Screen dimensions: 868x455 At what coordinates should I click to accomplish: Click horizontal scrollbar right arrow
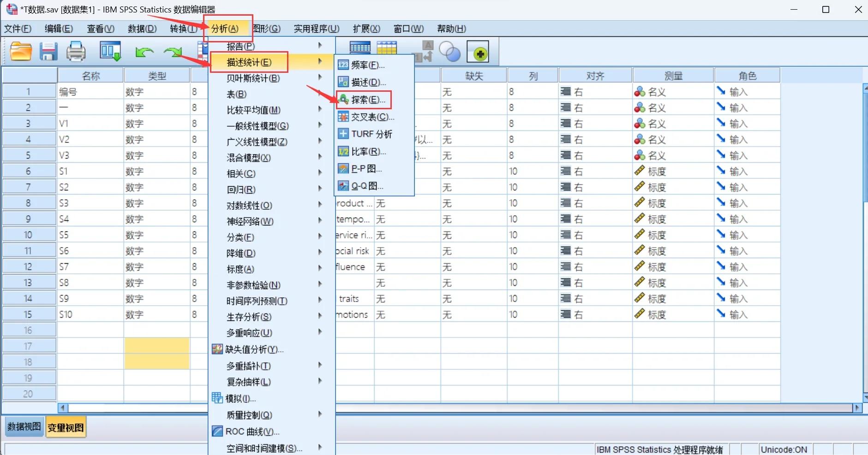point(857,408)
